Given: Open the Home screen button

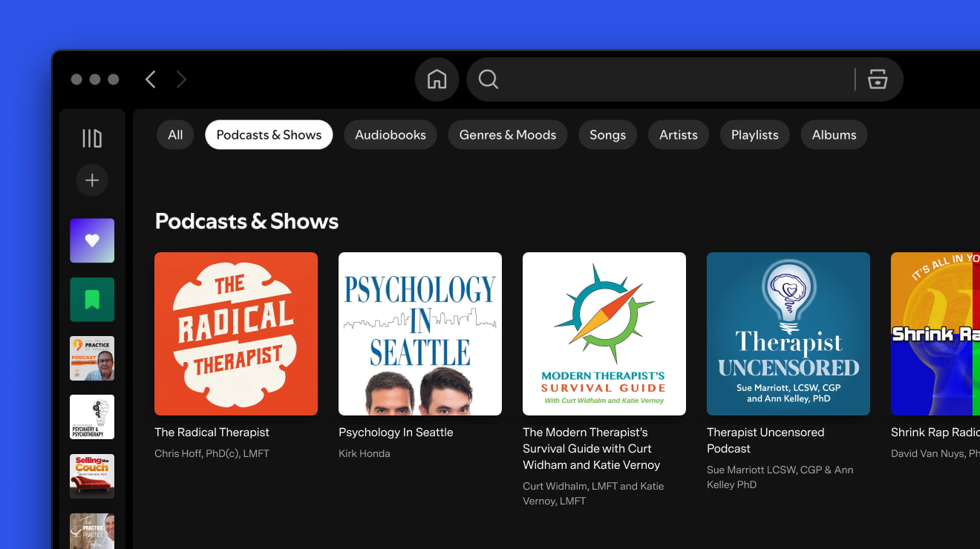Looking at the screenshot, I should [437, 79].
